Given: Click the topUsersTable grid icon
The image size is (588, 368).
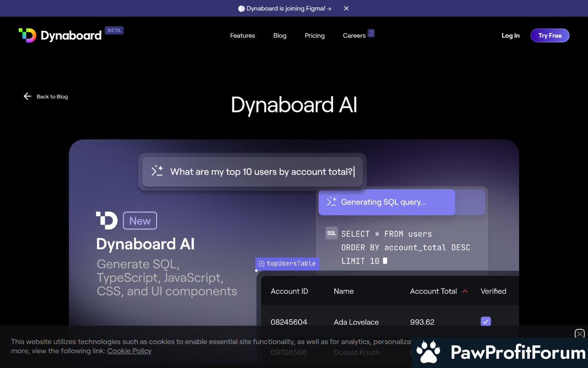Looking at the screenshot, I should click(x=261, y=264).
